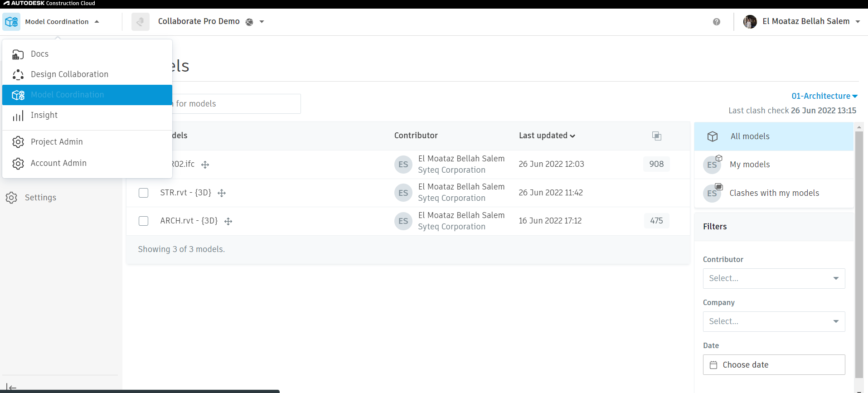
Task: Click the Design Collaboration icon
Action: point(18,75)
